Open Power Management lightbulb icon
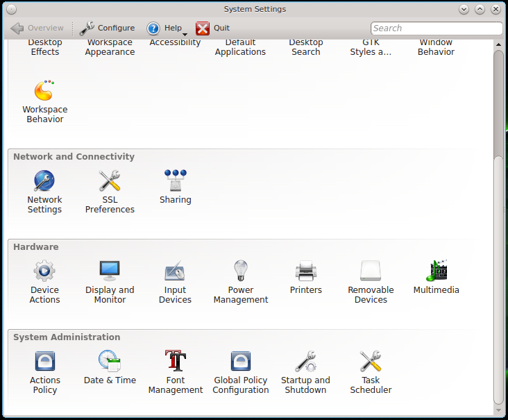The width and height of the screenshot is (508, 420). 241,271
